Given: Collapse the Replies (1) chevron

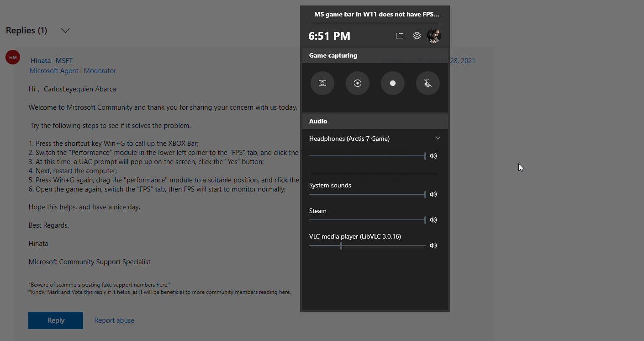Looking at the screenshot, I should (65, 31).
